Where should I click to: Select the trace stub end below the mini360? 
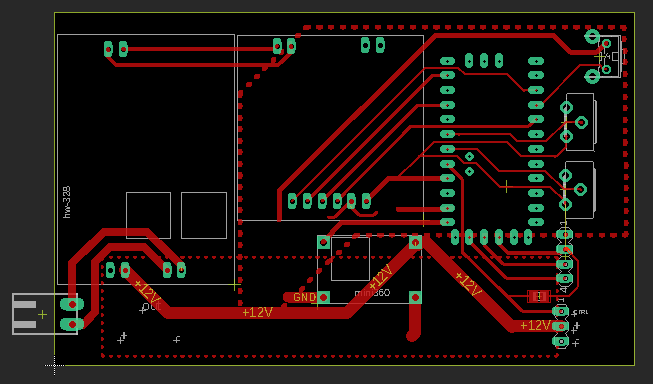413,335
